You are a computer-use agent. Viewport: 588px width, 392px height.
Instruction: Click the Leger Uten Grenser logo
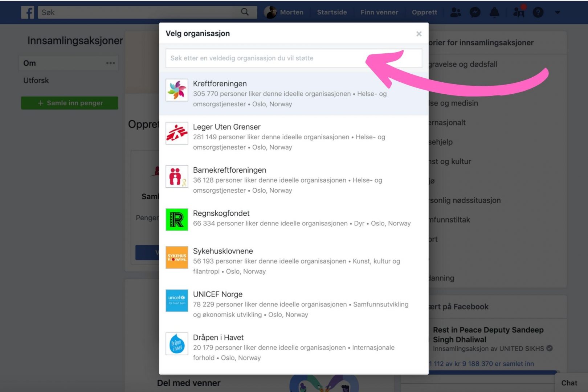pos(177,133)
